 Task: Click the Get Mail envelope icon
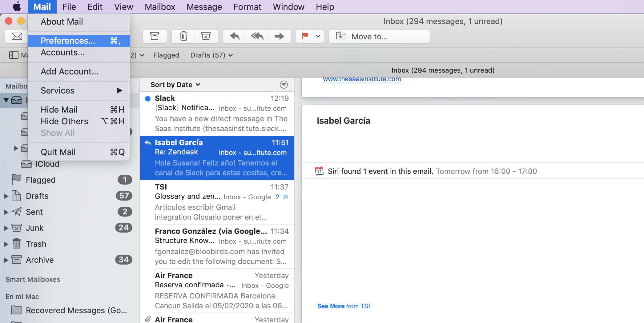(17, 36)
